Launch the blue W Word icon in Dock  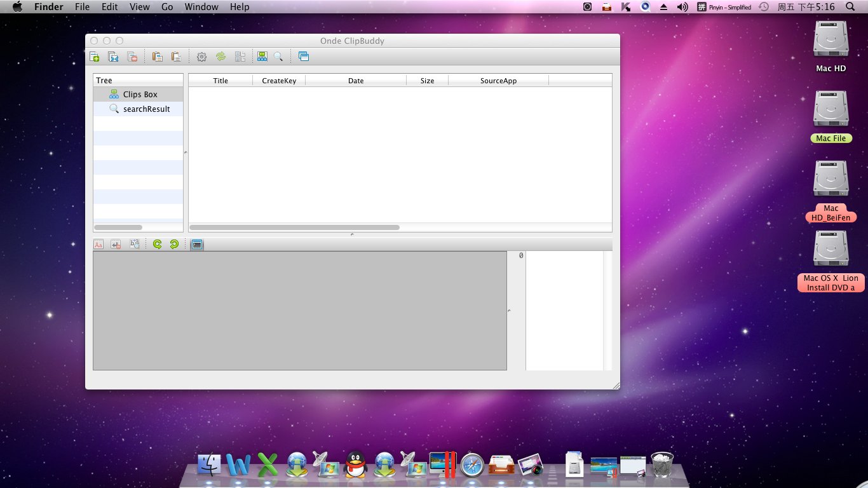(x=238, y=464)
